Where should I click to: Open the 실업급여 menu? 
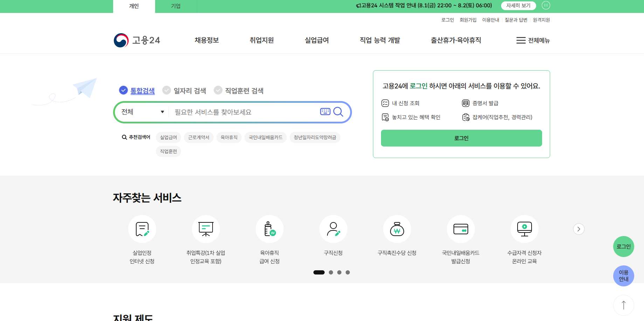[x=316, y=40]
